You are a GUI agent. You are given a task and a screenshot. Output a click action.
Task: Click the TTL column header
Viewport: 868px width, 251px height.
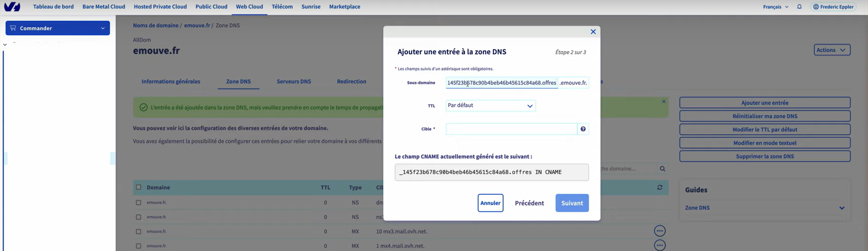coord(325,188)
